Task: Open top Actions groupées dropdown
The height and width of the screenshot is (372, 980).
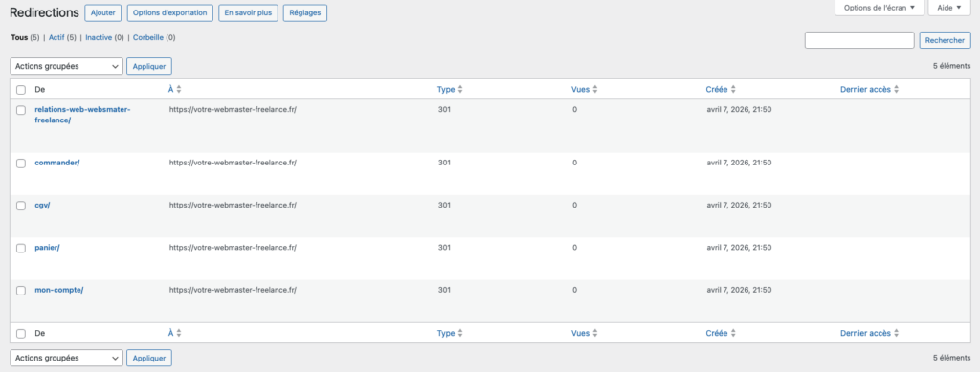Action: (67, 66)
